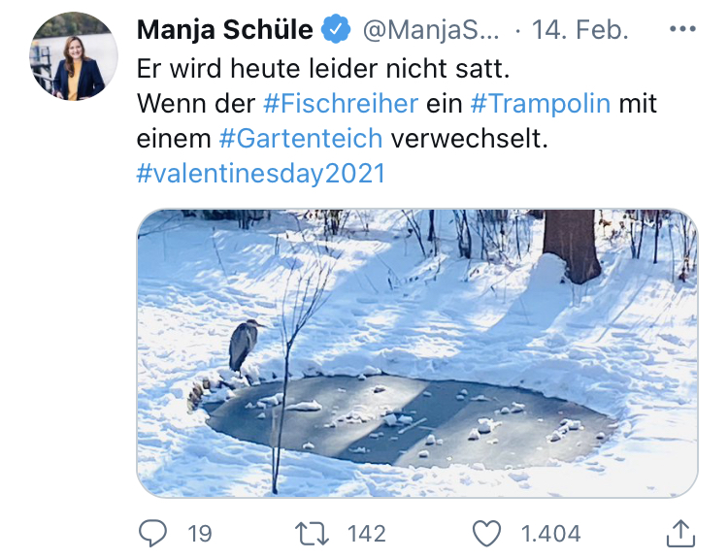The height and width of the screenshot is (560, 728).
Task: Open the #valentinesday2021 hashtag
Action: point(261,174)
